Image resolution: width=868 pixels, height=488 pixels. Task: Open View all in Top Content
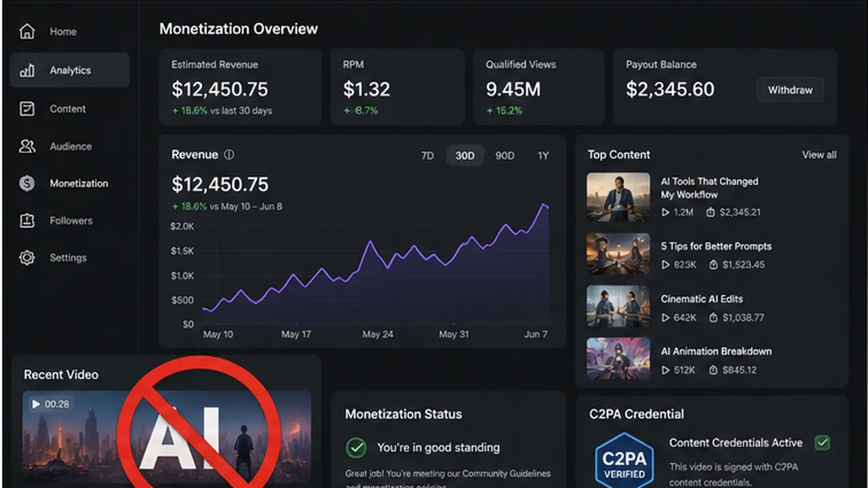tap(819, 155)
